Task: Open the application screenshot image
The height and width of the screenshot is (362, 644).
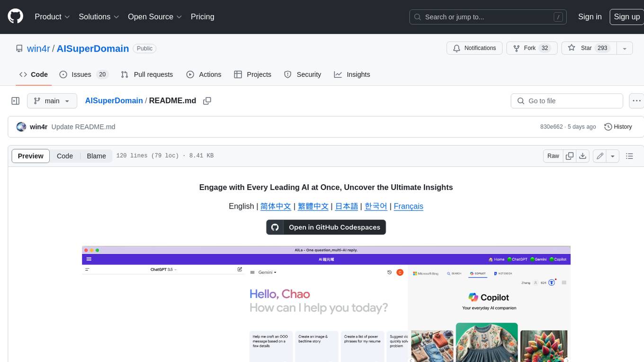Action: coord(326,304)
